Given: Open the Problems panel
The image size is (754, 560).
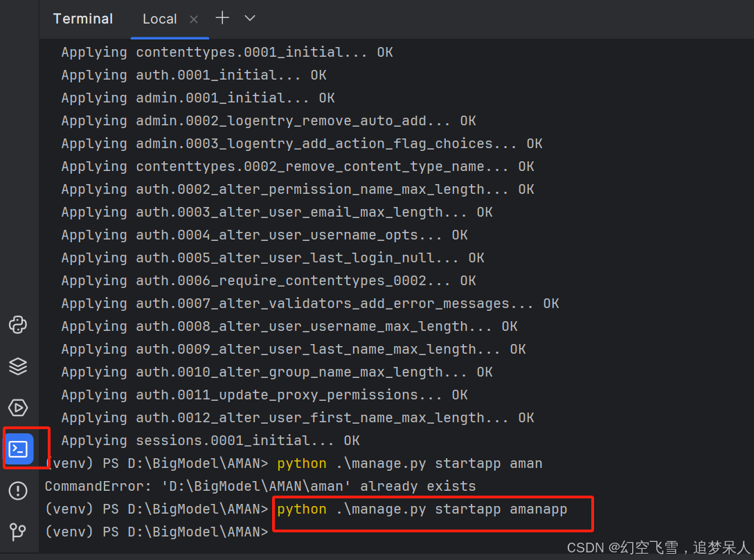Looking at the screenshot, I should [18, 491].
